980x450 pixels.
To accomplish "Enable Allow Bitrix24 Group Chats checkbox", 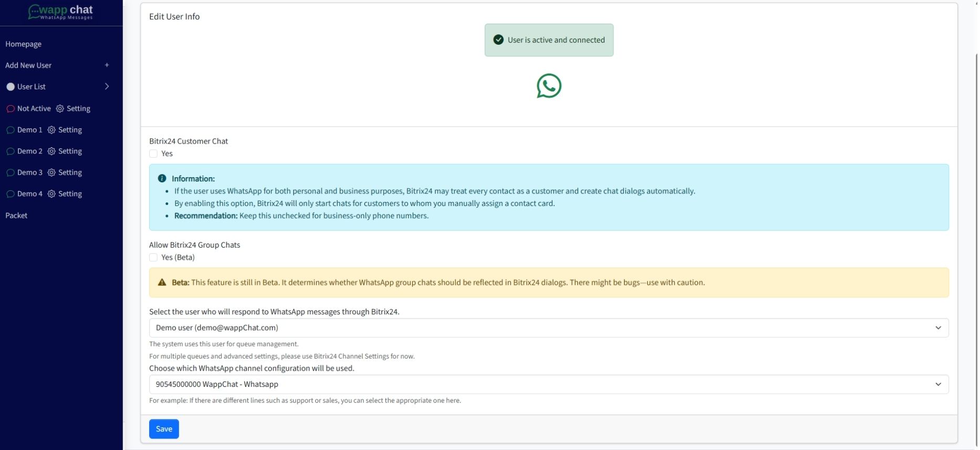I will point(153,258).
